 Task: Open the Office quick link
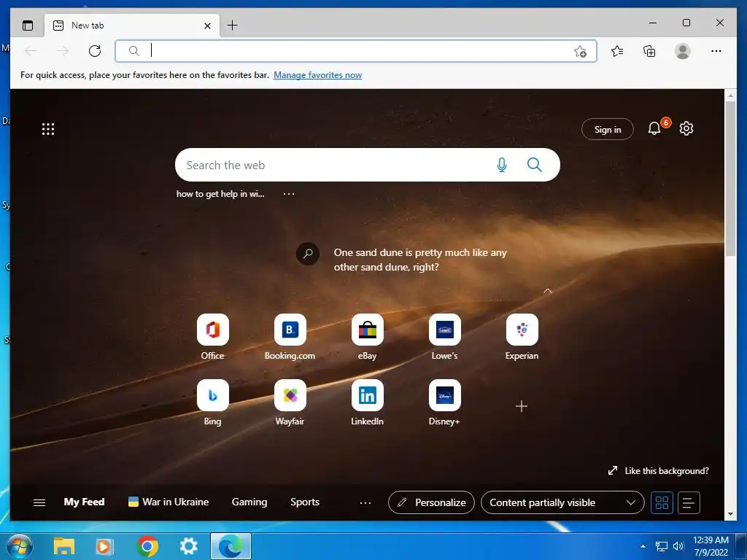212,337
